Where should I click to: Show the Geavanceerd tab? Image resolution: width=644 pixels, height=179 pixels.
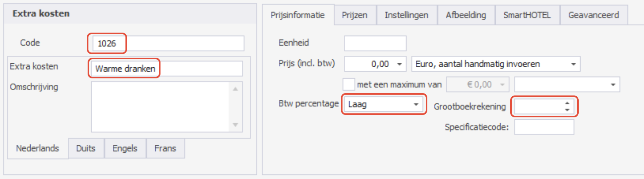point(594,15)
